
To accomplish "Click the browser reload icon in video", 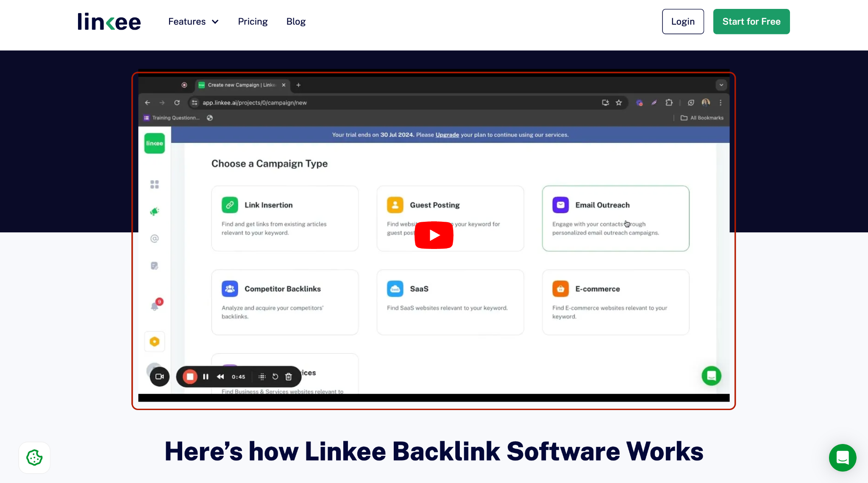I will pos(177,103).
